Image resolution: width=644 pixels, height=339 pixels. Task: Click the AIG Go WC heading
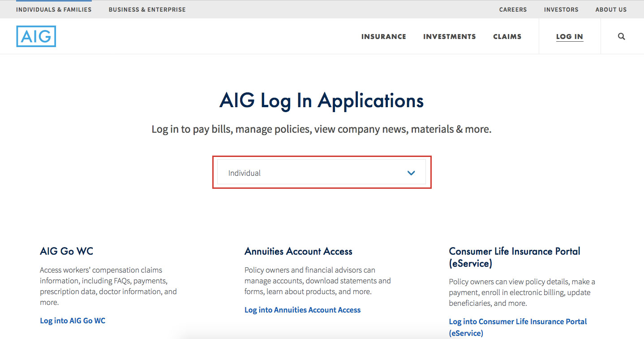coord(66,251)
